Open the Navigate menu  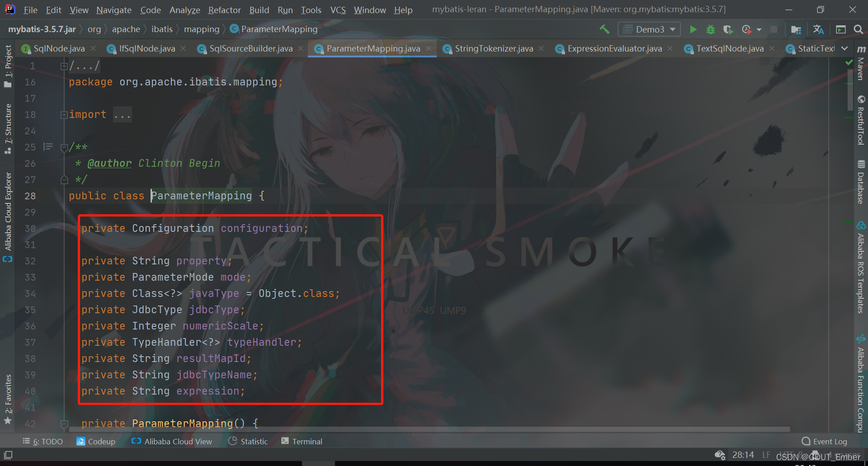(114, 9)
